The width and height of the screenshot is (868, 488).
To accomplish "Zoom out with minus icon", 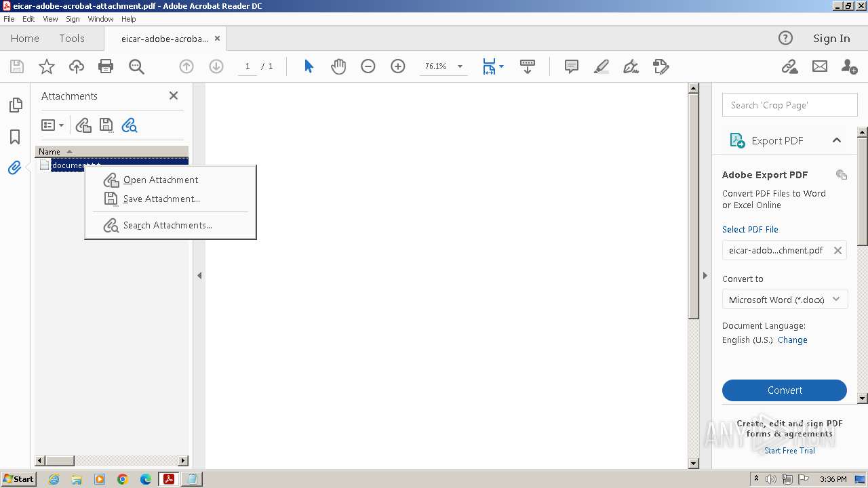I will point(368,66).
